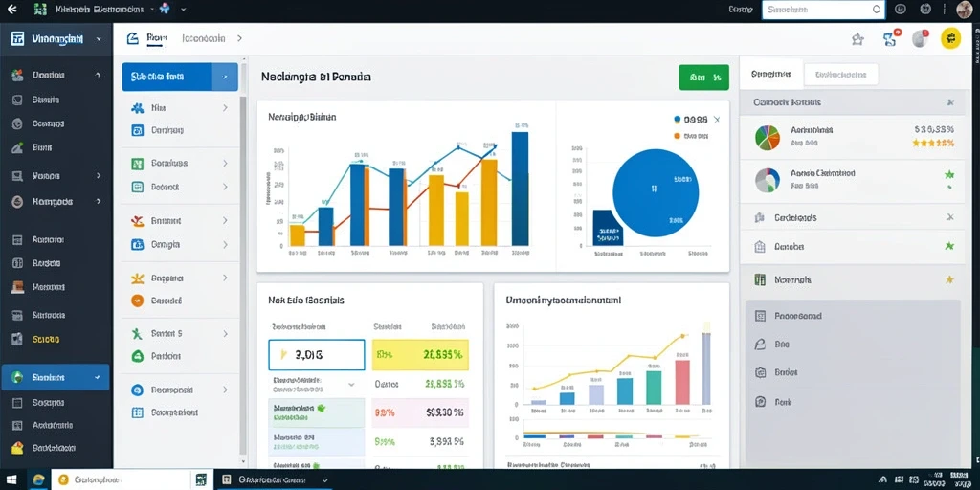Image resolution: width=980 pixels, height=490 pixels.
Task: Open the green app icon in the taskbar
Action: click(201, 480)
